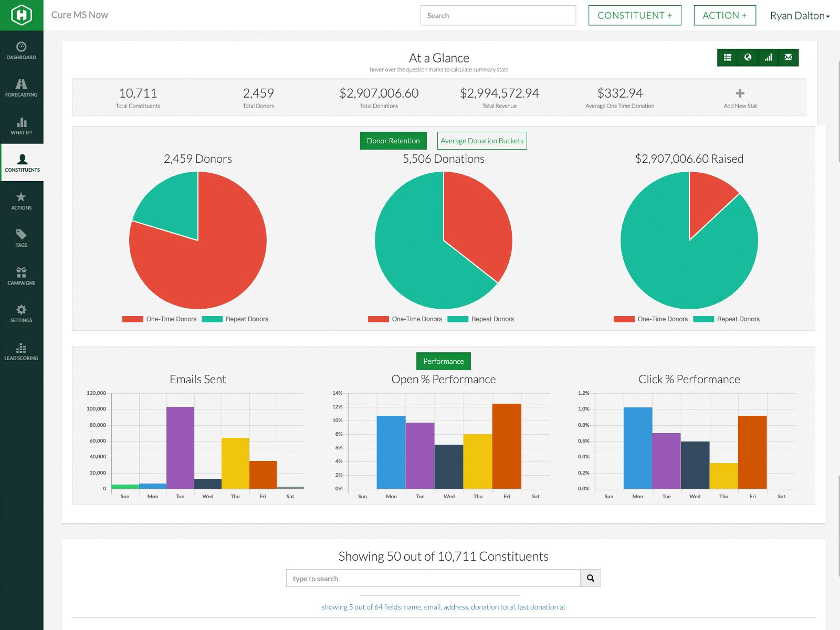Click Add New Stat plus button
This screenshot has height=630, width=840.
740,93
